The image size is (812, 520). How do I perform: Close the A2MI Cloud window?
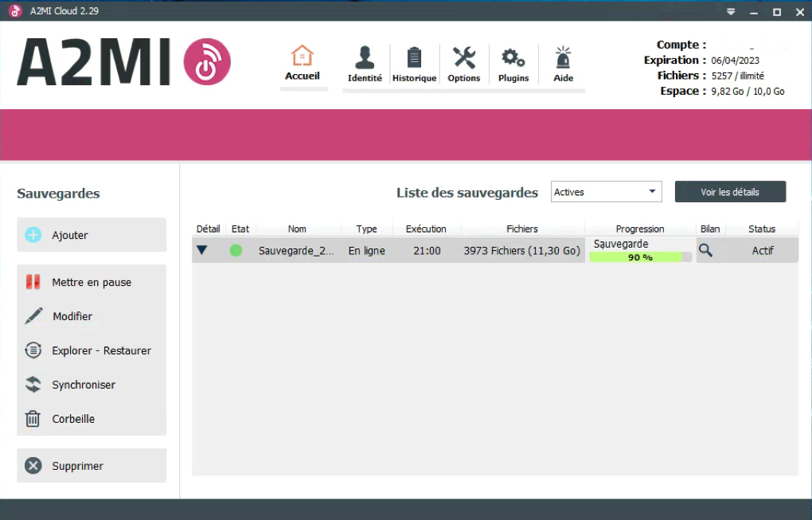pos(800,11)
